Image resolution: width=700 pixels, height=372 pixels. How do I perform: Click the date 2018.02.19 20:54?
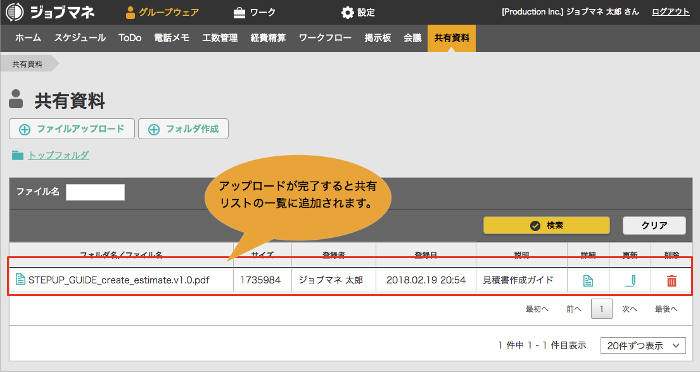coord(426,280)
